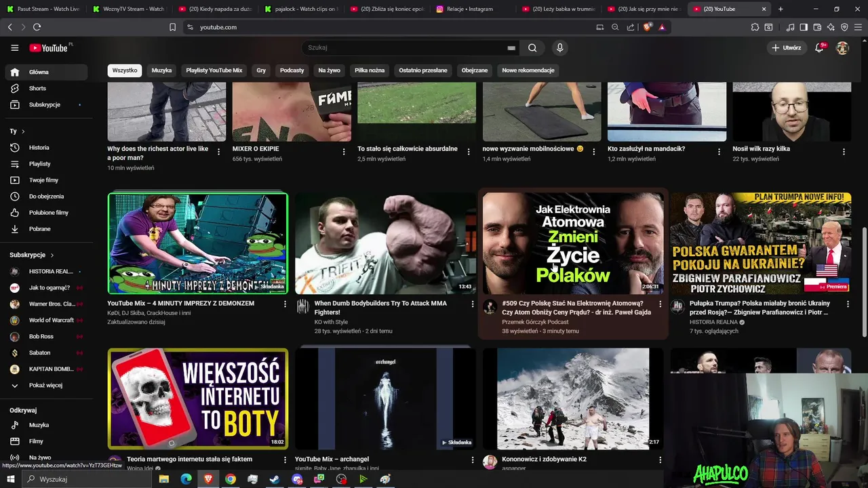868x488 pixels.
Task: Select the Piłka nożna filter chip
Action: coord(370,70)
